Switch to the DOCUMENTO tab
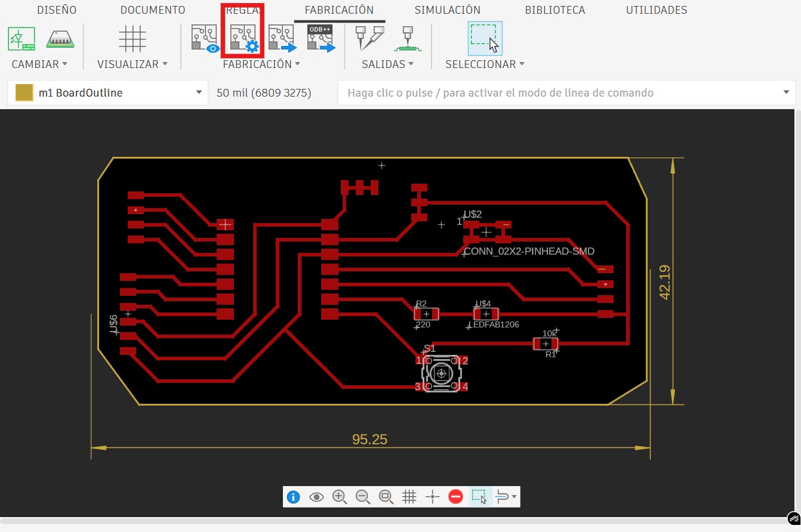Screen dimensions: 801x532 click(x=153, y=10)
